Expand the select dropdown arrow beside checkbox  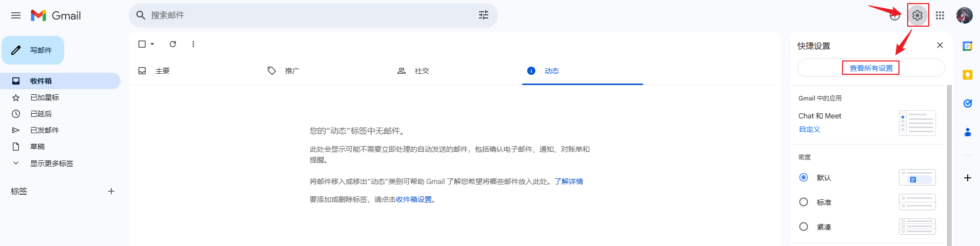point(153,44)
